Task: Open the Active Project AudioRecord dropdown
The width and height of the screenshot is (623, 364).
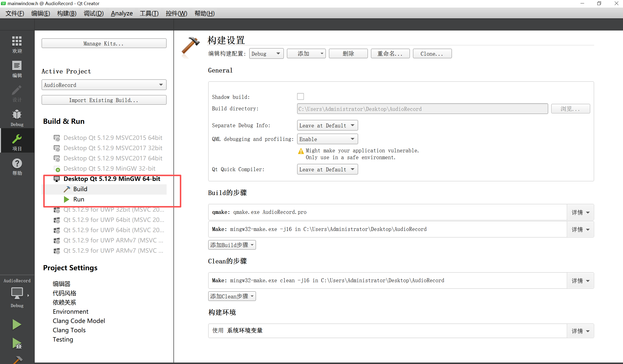Action: (x=104, y=85)
